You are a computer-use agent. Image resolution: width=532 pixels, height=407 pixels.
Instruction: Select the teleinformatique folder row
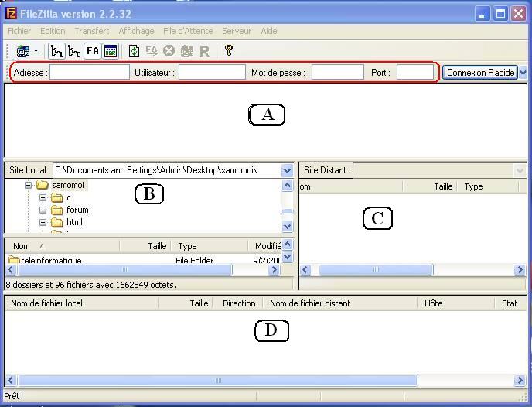coord(143,260)
